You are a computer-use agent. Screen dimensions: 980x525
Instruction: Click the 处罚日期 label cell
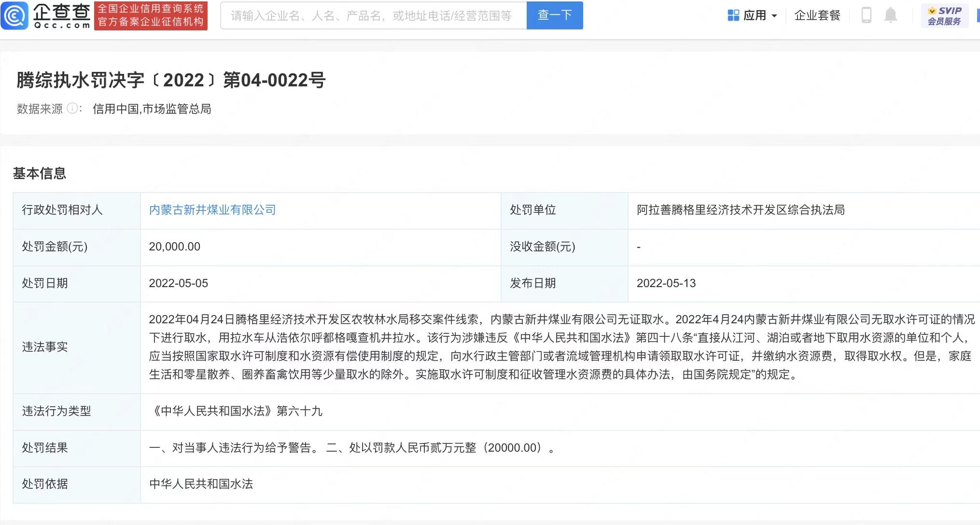(77, 284)
